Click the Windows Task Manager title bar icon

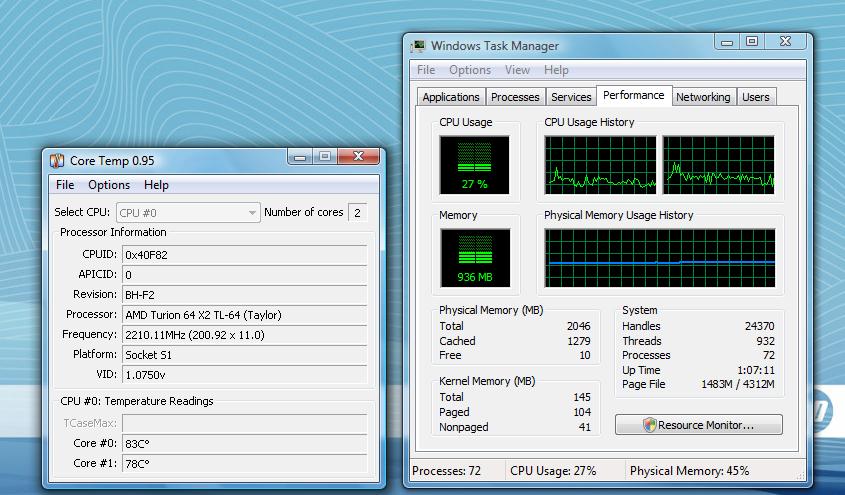(418, 46)
